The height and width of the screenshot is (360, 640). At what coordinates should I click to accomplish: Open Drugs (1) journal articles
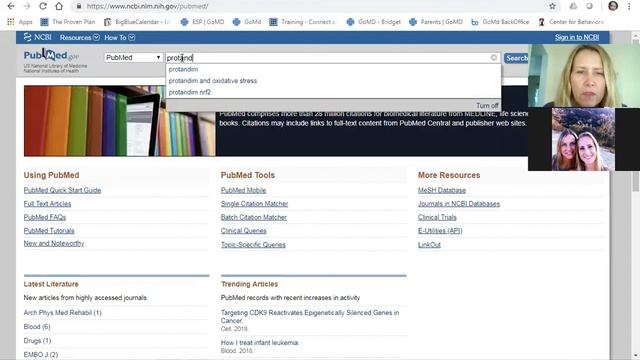(x=37, y=340)
